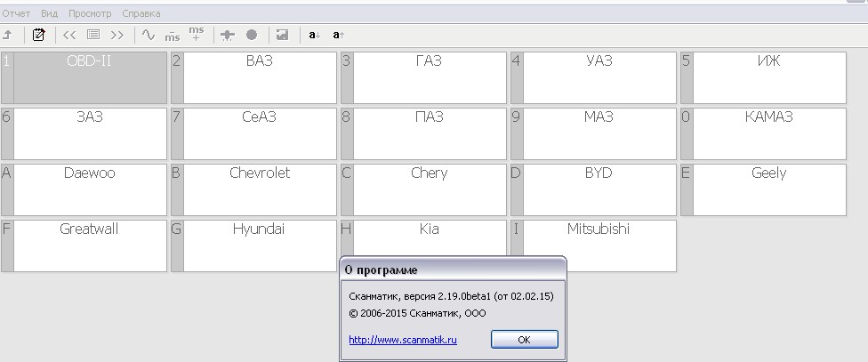
Task: Open the Просмотр menu
Action: [x=90, y=13]
